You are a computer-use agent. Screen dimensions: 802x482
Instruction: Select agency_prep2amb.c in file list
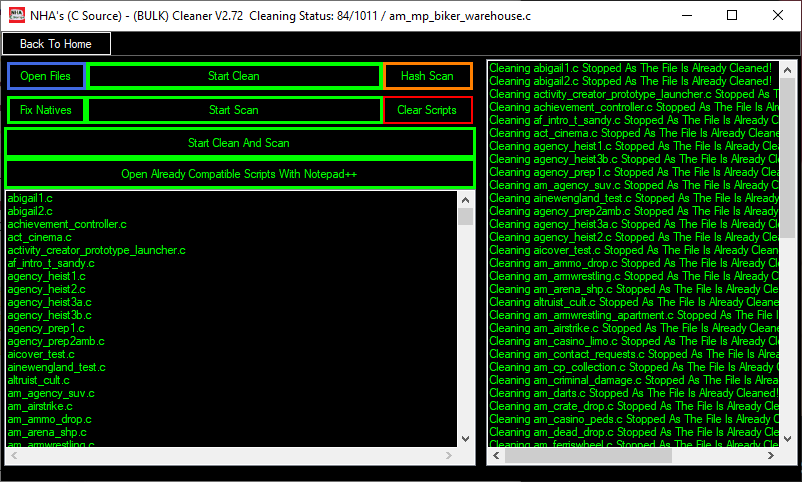coord(56,341)
